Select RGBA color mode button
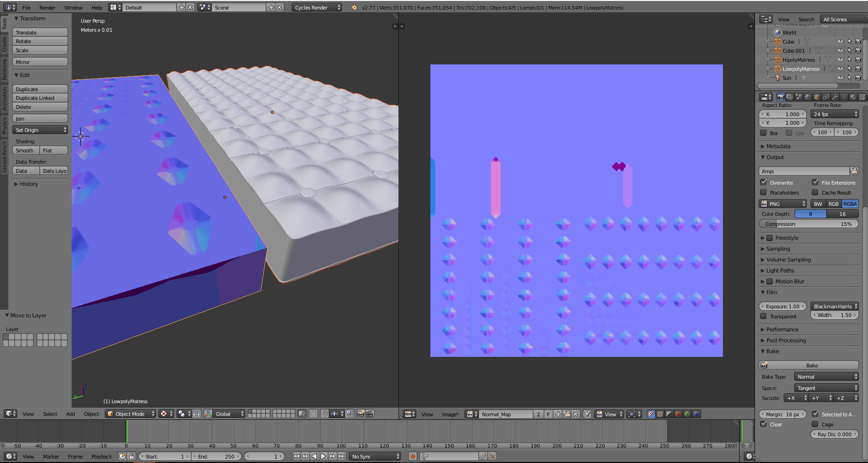This screenshot has width=868, height=463. pyautogui.click(x=850, y=204)
